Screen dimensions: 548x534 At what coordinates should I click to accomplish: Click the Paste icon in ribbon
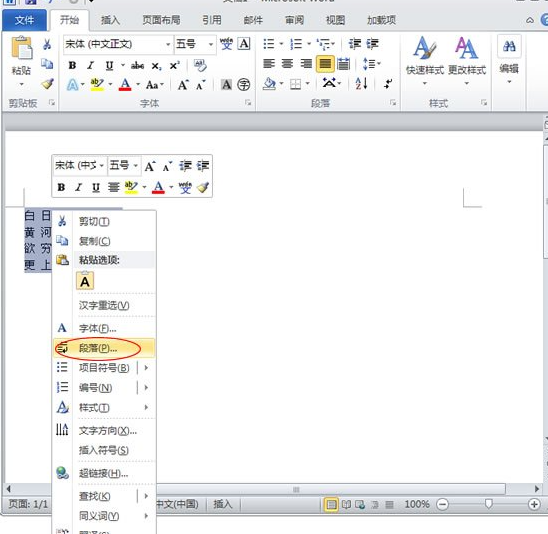[x=21, y=48]
